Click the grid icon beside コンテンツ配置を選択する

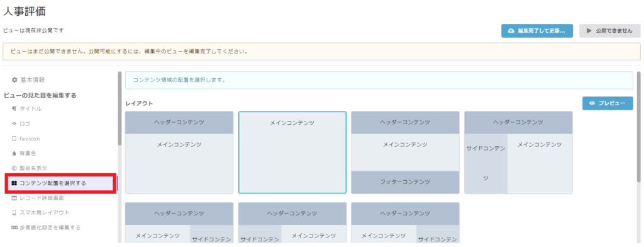pyautogui.click(x=14, y=183)
